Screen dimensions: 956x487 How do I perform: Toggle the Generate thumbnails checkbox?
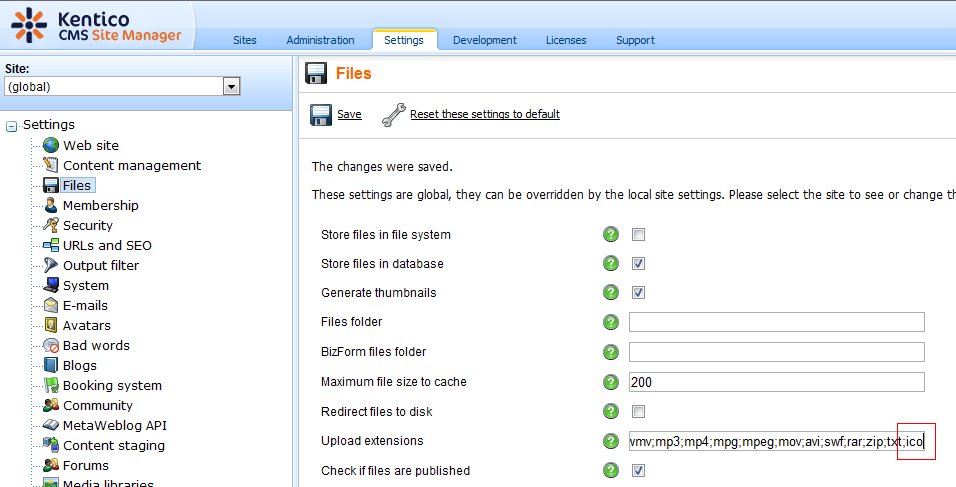point(638,293)
